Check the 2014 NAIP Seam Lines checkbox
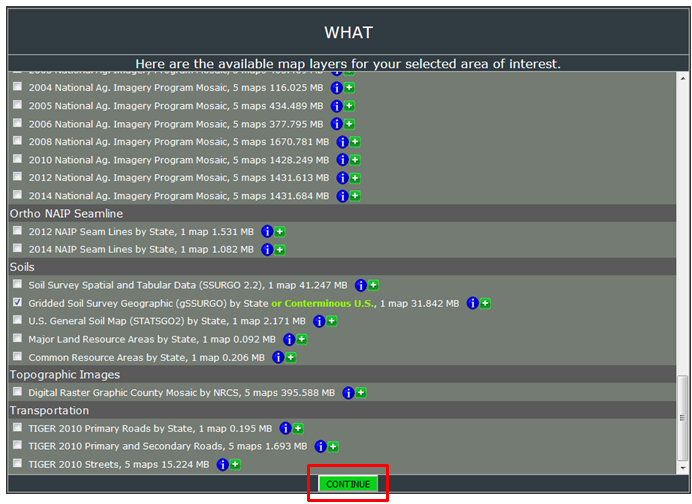 (17, 248)
